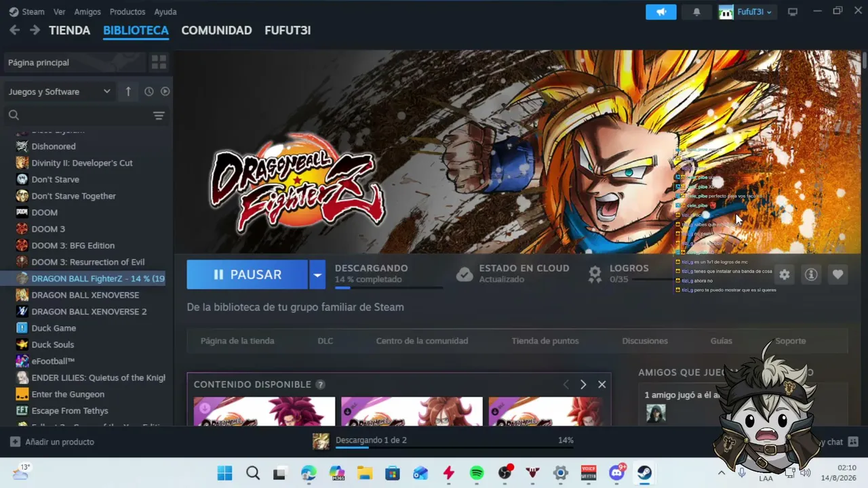
Task: Open the friend avatar under Amigos que juegan
Action: [656, 413]
